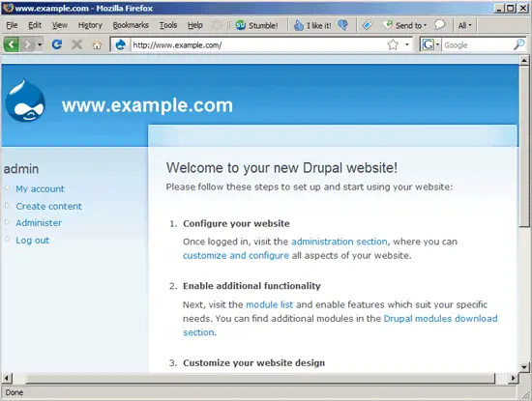Open the File menu
The width and height of the screenshot is (532, 401).
pyautogui.click(x=12, y=25)
